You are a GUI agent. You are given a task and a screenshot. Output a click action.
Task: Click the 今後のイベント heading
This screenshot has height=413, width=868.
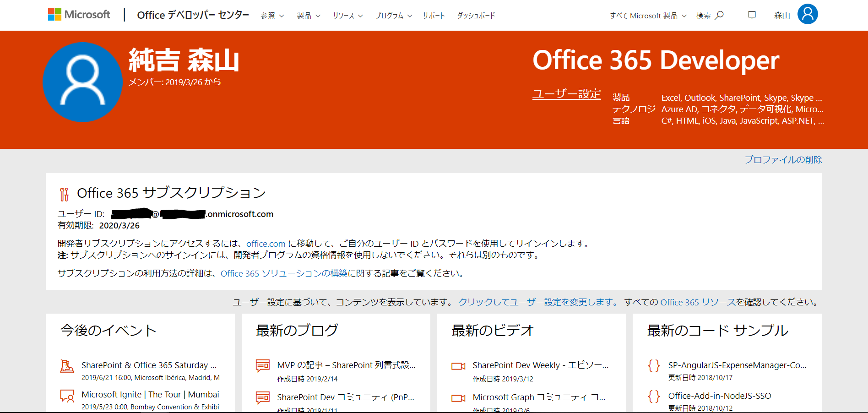(x=108, y=331)
